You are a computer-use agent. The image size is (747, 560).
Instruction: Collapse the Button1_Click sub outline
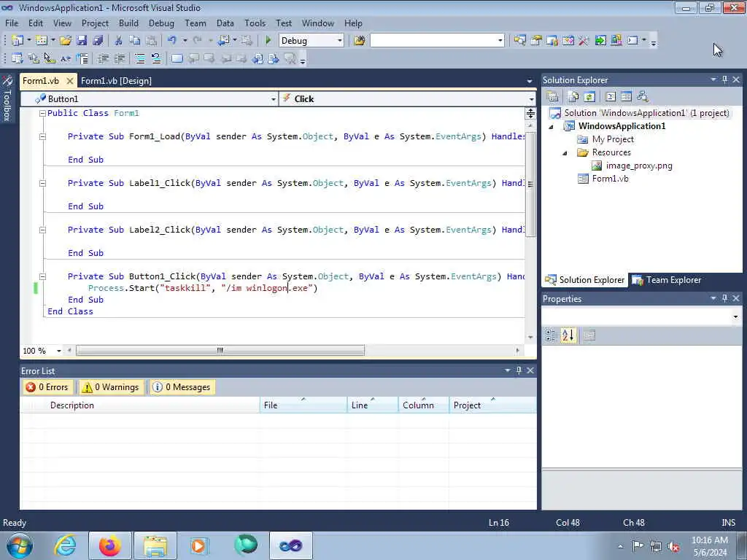point(42,276)
